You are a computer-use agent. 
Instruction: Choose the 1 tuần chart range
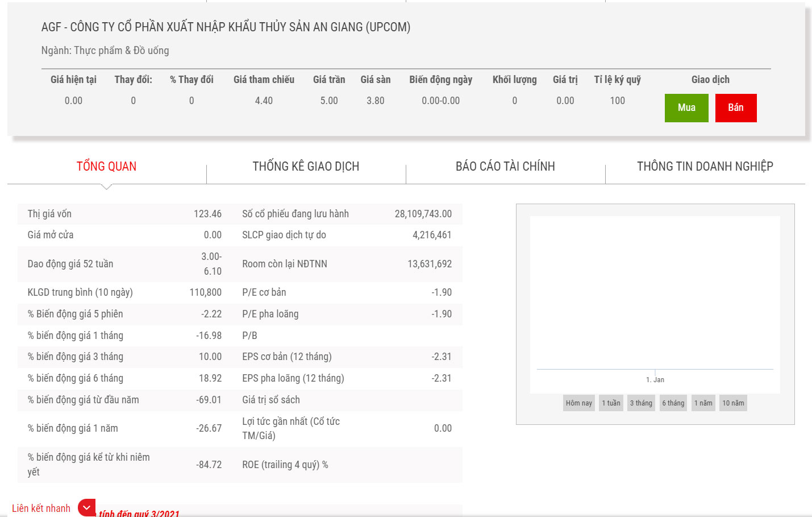click(x=611, y=403)
